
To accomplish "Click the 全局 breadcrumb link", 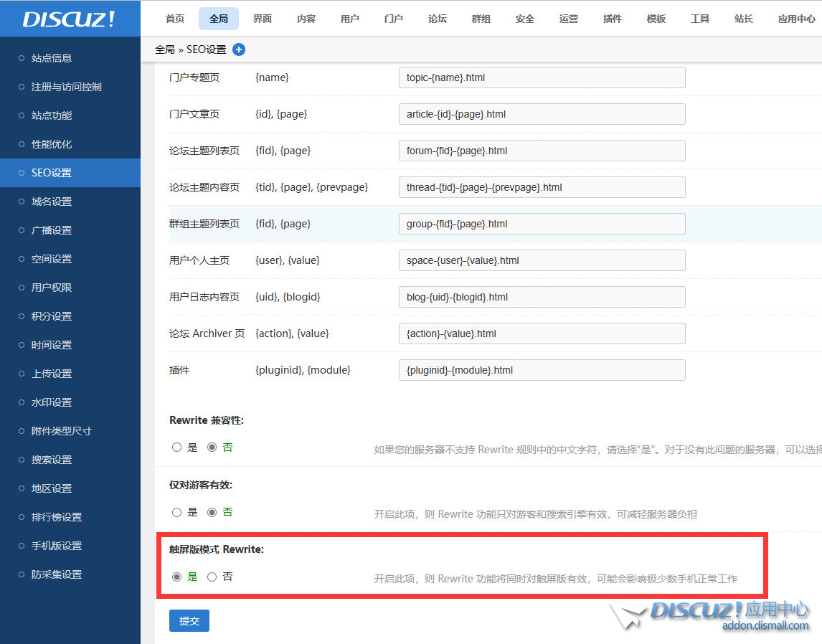I will (166, 49).
